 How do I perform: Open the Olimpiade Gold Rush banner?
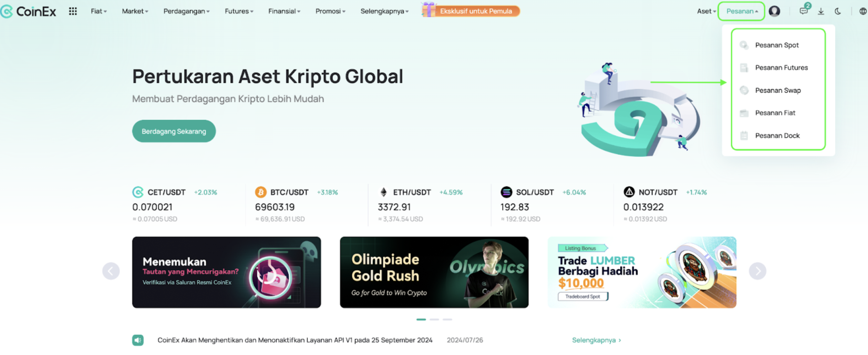click(434, 272)
